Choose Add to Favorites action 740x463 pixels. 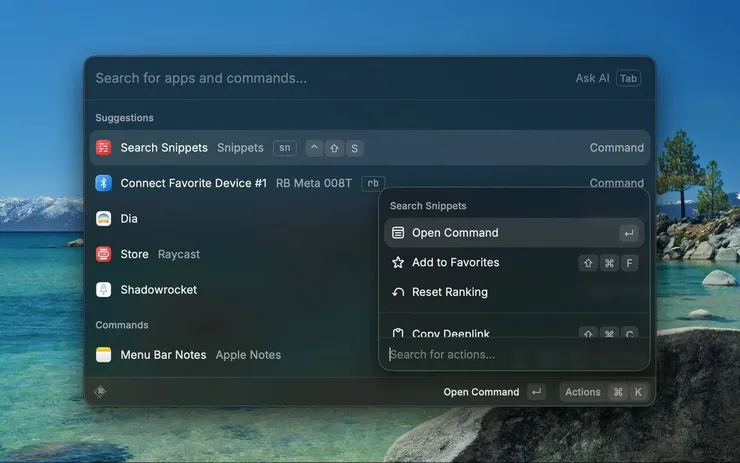[455, 263]
